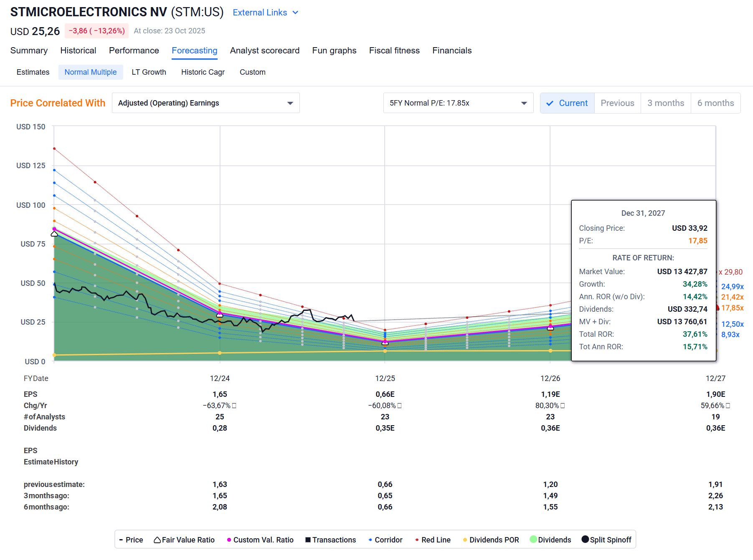This screenshot has width=753, height=560.
Task: Click the 6 months ago estimate 2,08
Action: (x=220, y=507)
